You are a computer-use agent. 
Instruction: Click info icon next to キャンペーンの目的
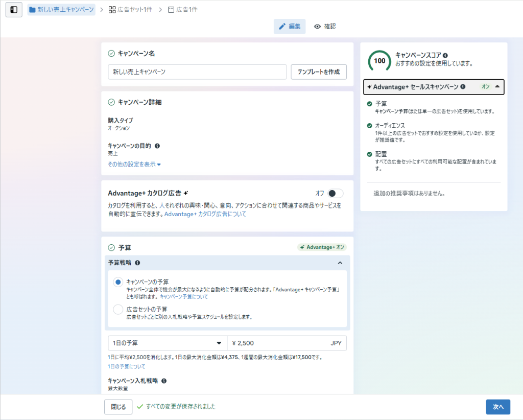[157, 146]
